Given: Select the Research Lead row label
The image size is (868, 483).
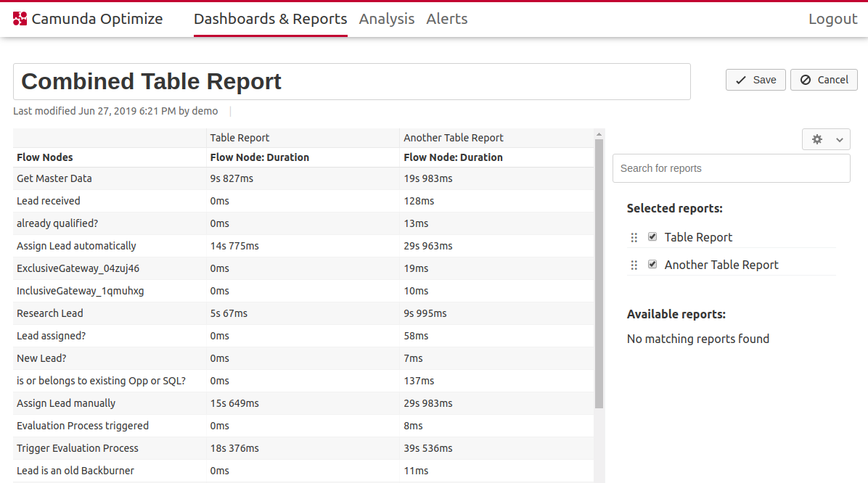Looking at the screenshot, I should click(x=50, y=313).
